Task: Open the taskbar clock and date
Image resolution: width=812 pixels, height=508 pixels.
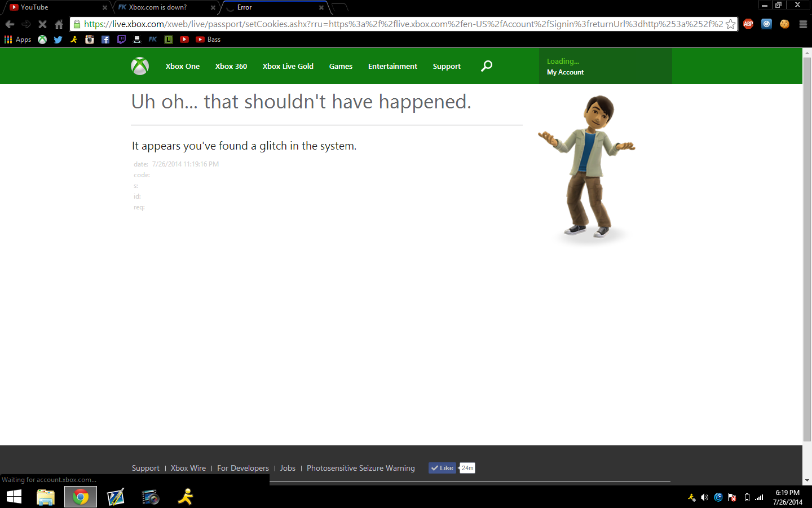Action: 787,497
